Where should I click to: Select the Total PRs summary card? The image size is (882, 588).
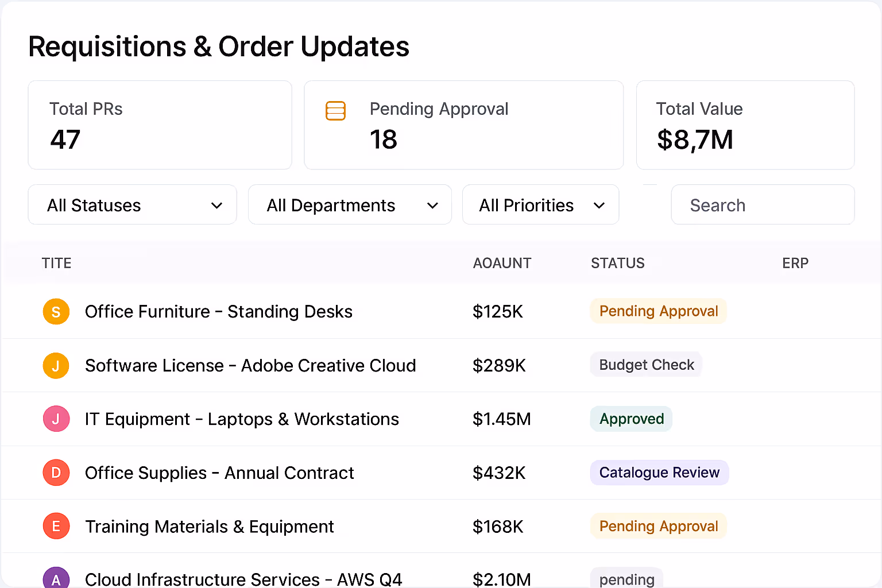(x=160, y=125)
